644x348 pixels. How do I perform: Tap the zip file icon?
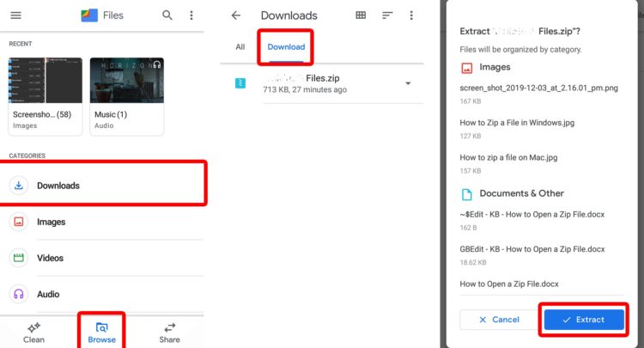(240, 83)
